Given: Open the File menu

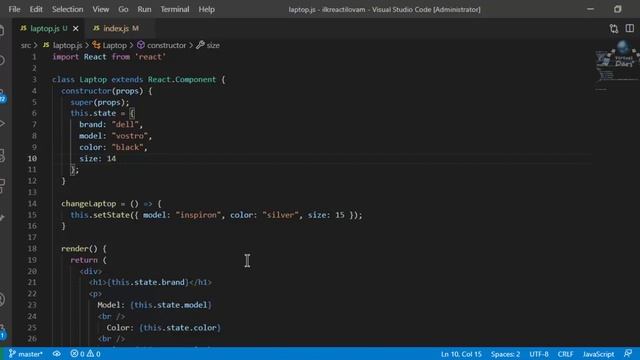Looking at the screenshot, I should coord(14,9).
